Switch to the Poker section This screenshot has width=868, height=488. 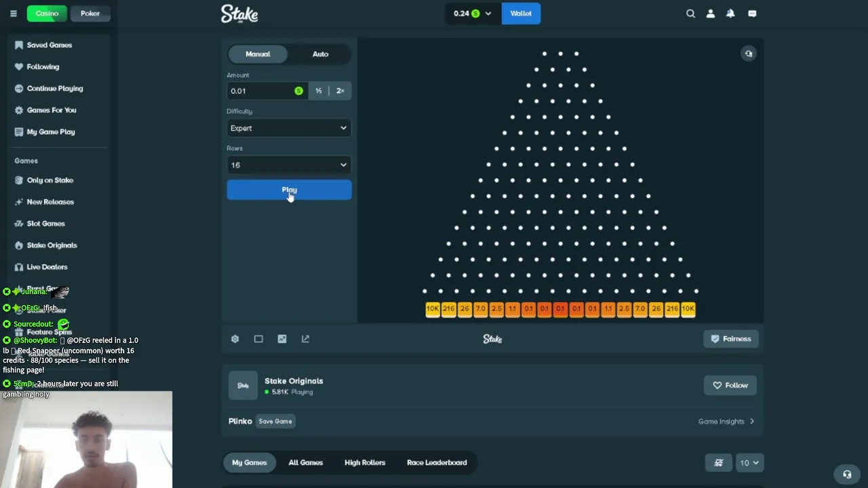pyautogui.click(x=90, y=14)
